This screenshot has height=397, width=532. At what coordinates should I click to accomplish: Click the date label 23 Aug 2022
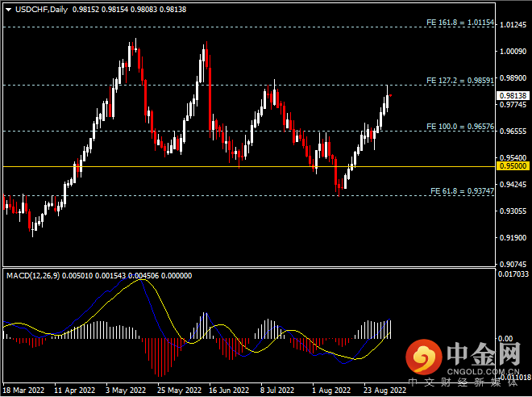tap(384, 391)
